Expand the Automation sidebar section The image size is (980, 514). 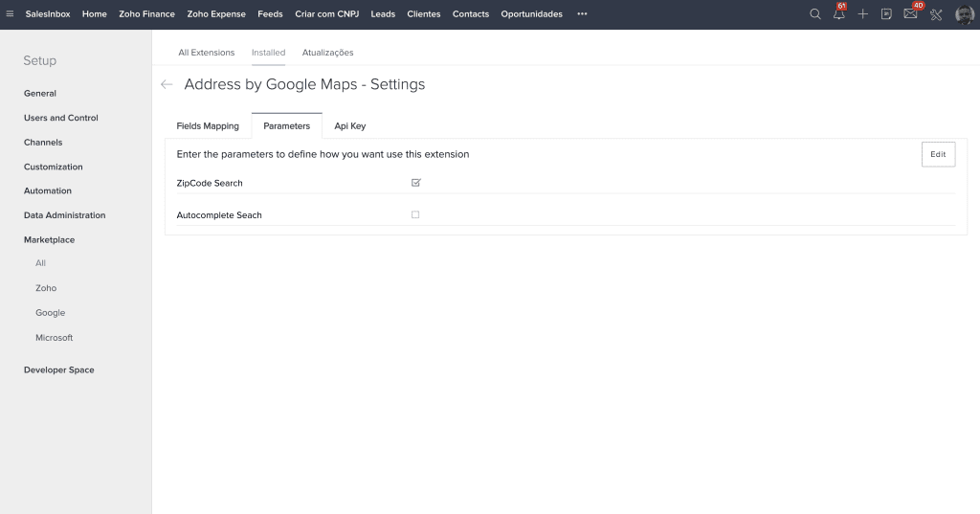48,190
